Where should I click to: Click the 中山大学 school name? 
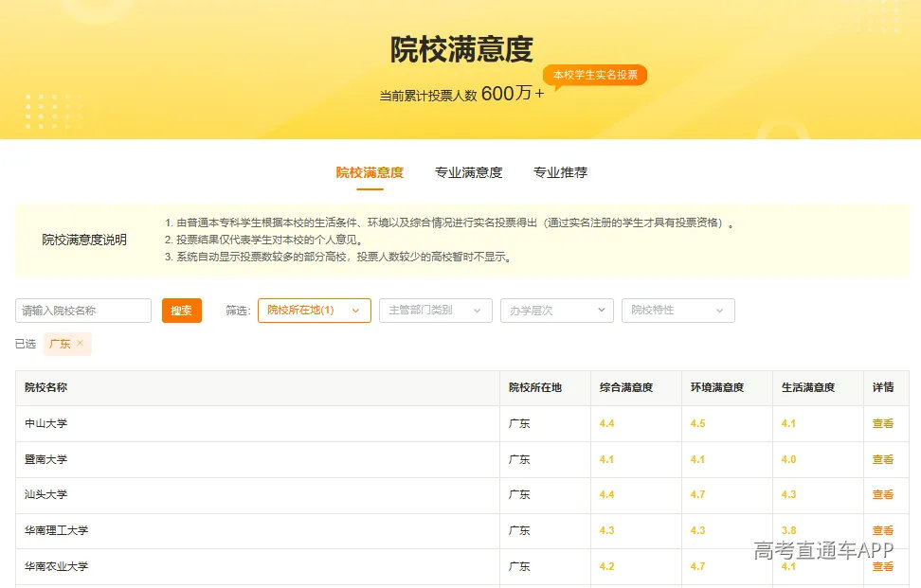tap(45, 423)
